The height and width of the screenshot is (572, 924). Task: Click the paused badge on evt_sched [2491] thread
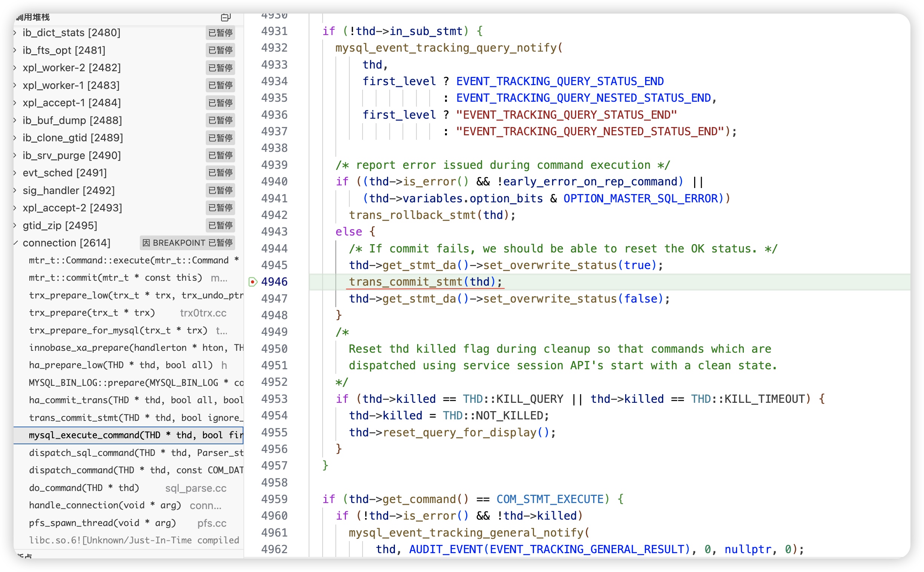220,173
